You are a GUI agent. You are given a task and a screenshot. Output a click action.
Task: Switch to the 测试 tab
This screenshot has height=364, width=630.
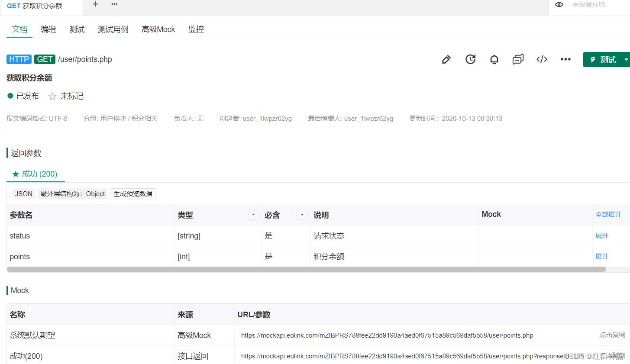pos(77,29)
